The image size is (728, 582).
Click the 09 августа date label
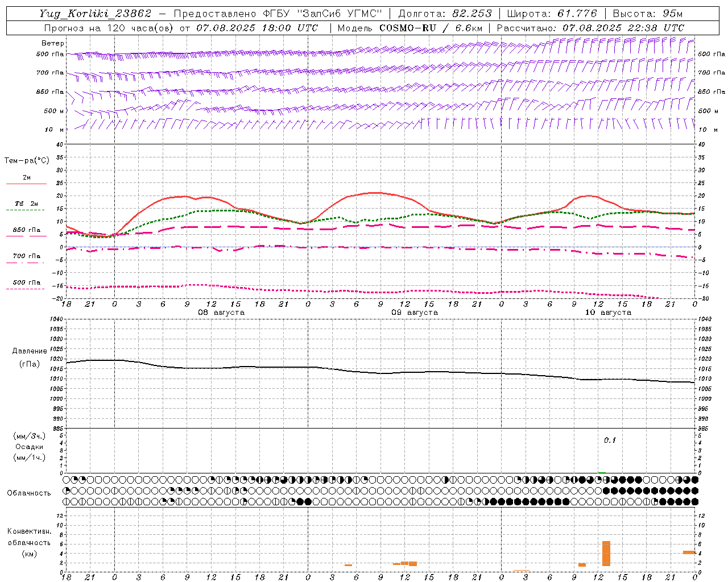point(415,313)
